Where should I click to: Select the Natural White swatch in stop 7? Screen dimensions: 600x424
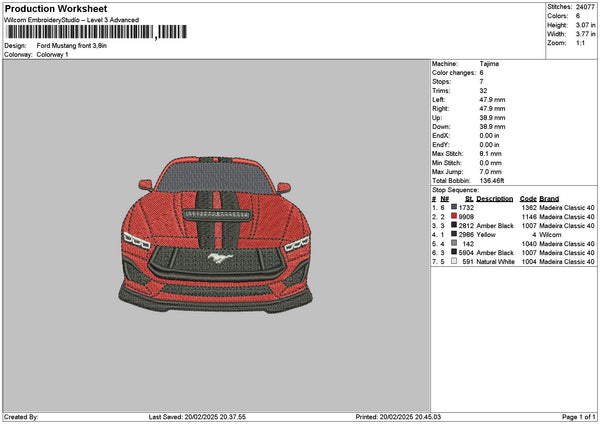pyautogui.click(x=454, y=262)
